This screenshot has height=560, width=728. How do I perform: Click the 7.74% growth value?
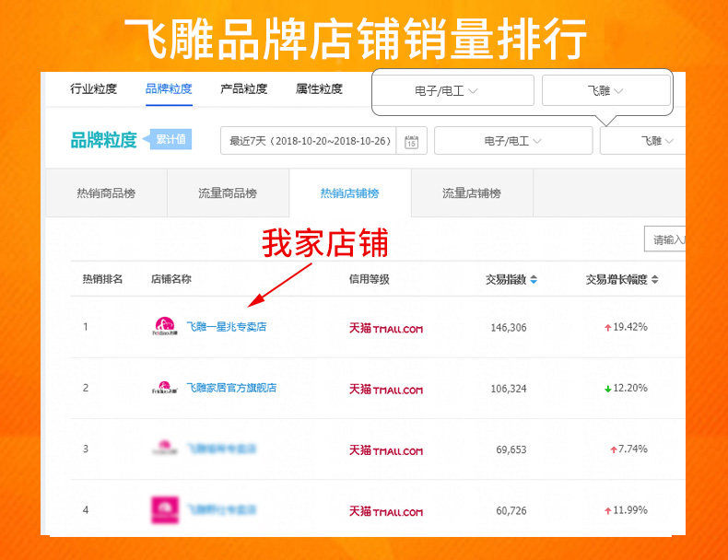tap(633, 449)
